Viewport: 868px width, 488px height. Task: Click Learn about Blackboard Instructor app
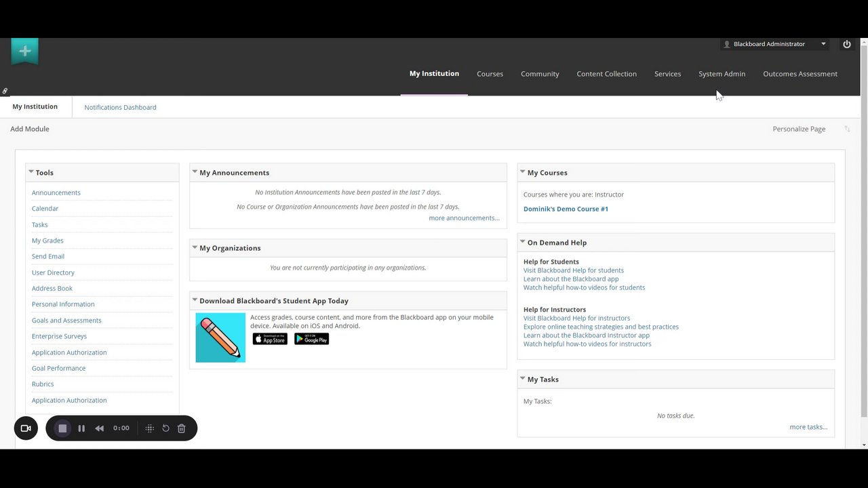[x=587, y=335]
